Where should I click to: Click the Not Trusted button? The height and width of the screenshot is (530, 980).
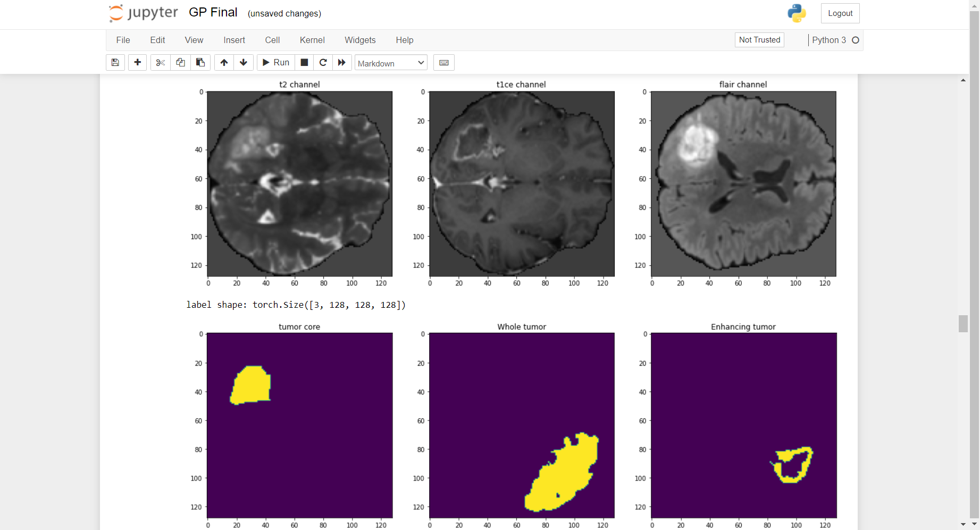tap(759, 40)
